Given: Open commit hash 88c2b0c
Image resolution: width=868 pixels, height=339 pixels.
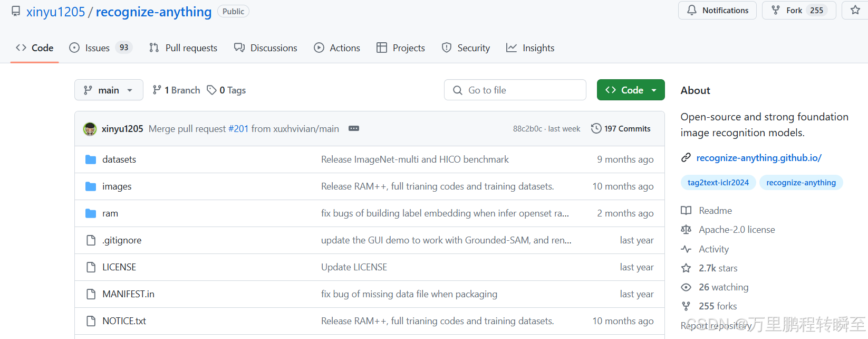Looking at the screenshot, I should (x=527, y=129).
